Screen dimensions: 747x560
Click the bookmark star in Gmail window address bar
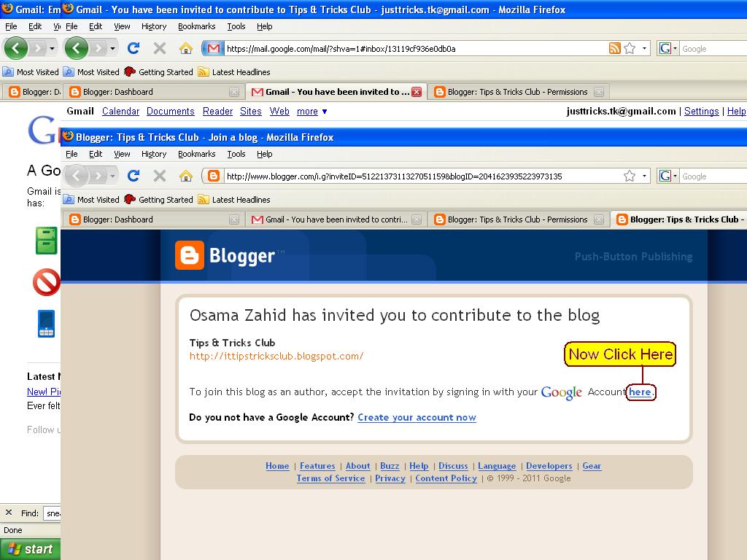(x=630, y=48)
